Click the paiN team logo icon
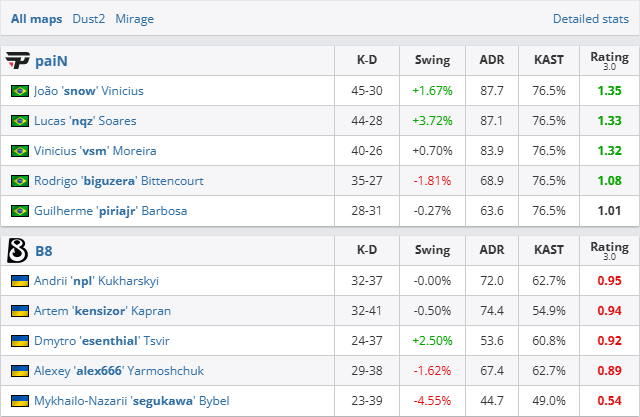Viewport: 640px width, 417px height. click(17, 61)
